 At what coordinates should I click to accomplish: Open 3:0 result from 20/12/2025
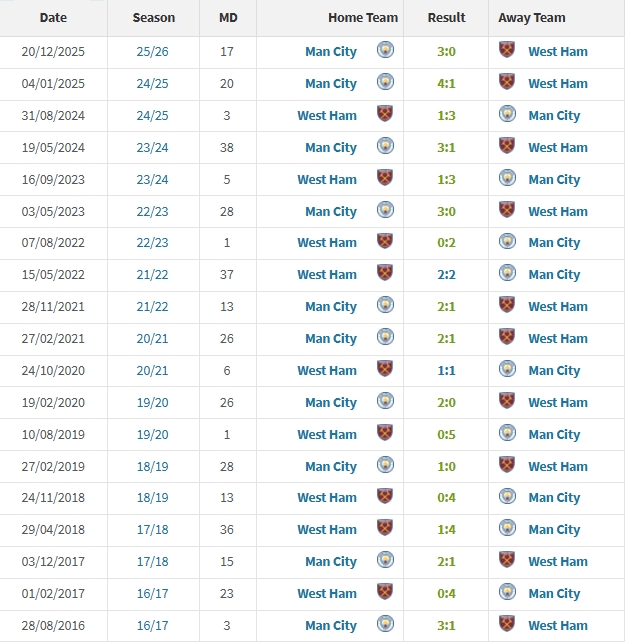pos(446,51)
